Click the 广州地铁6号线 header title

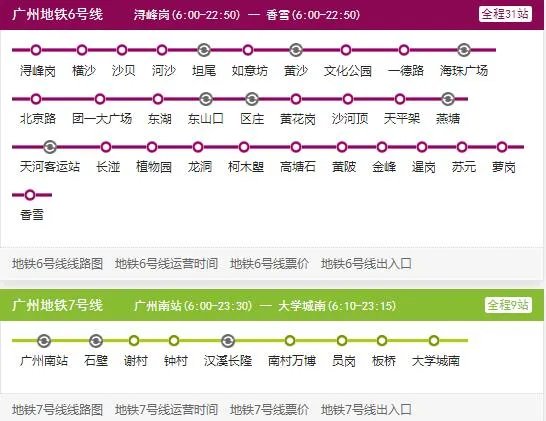[57, 15]
